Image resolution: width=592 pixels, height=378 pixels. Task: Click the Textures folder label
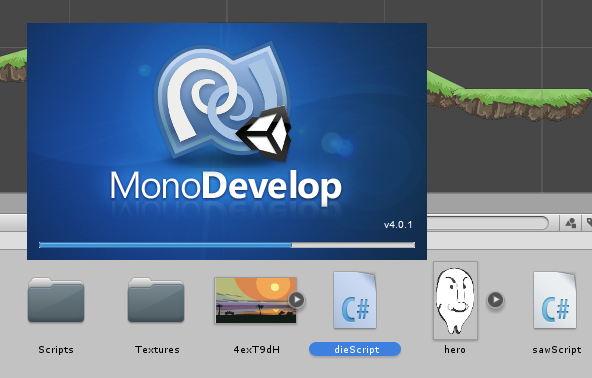(x=157, y=350)
